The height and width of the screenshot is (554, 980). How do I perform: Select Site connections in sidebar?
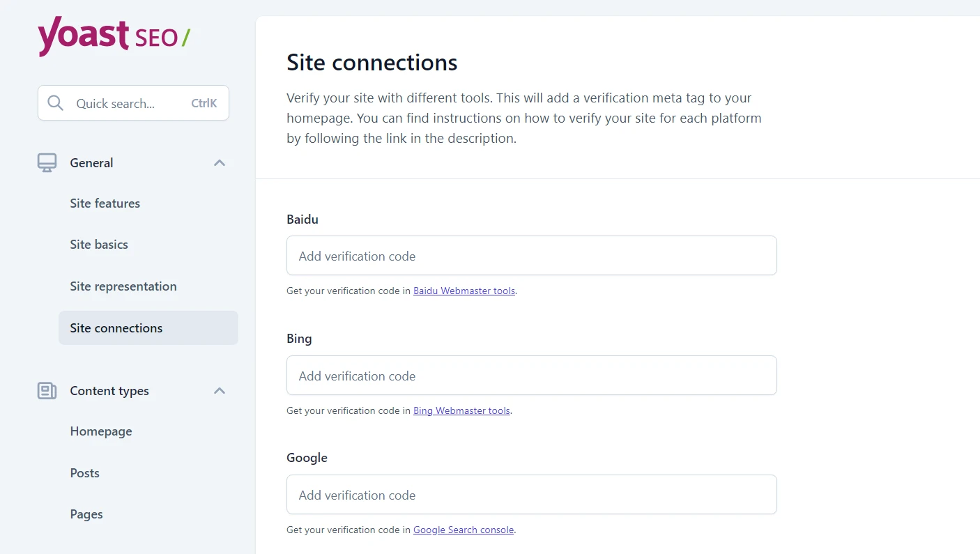148,328
